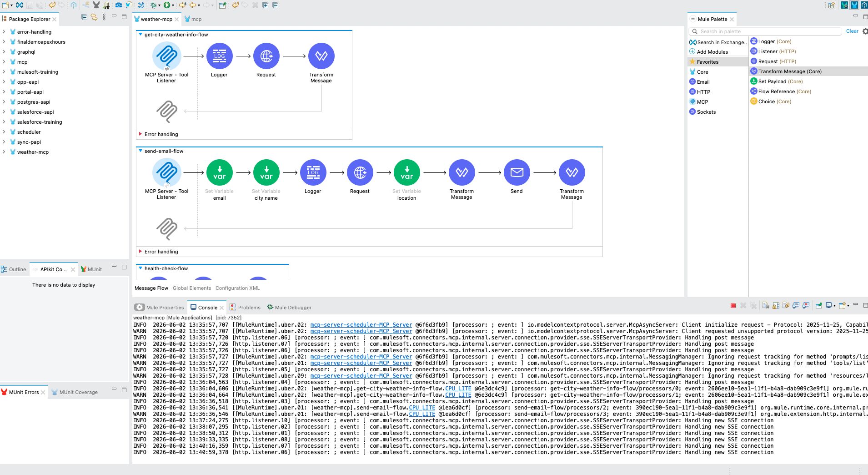Toggle Link with Editor in Package Explorer

(94, 17)
